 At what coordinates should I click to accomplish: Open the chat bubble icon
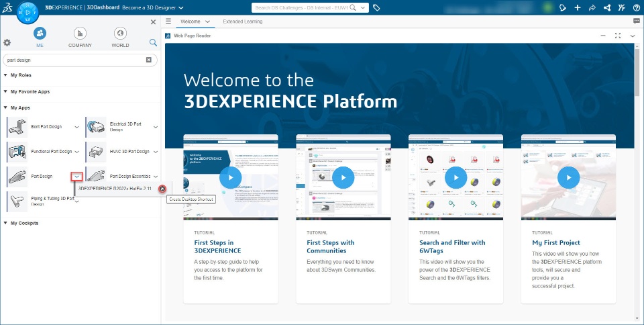point(637,21)
